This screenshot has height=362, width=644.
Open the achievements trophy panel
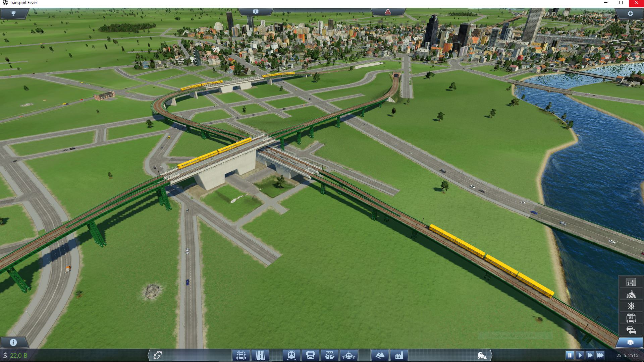tap(13, 14)
